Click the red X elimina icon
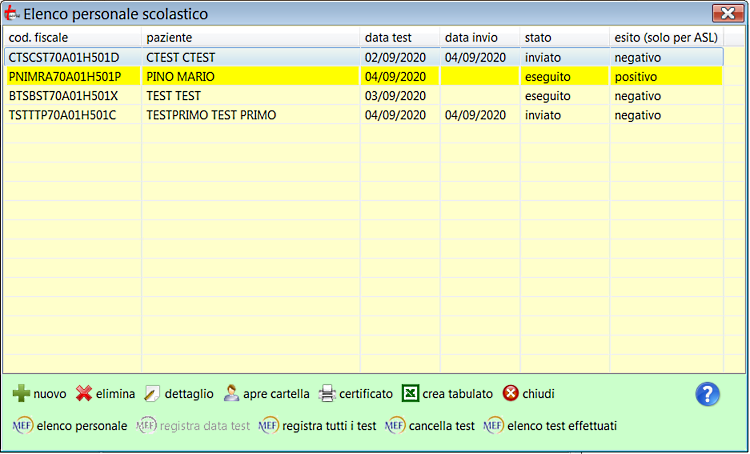Viewport: 750px width, 454px height. [x=84, y=394]
